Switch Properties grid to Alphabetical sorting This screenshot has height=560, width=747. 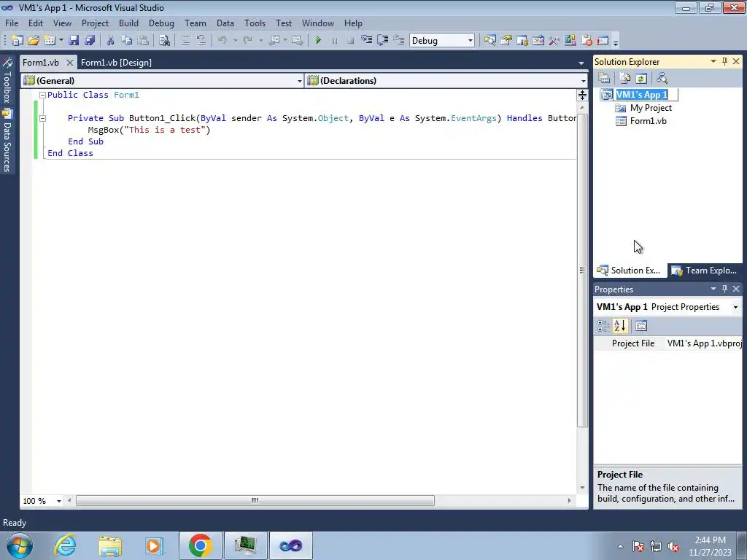coord(620,326)
